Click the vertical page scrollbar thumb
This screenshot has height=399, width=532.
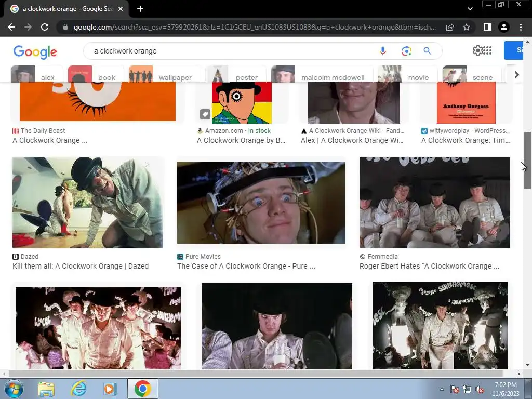point(527,161)
